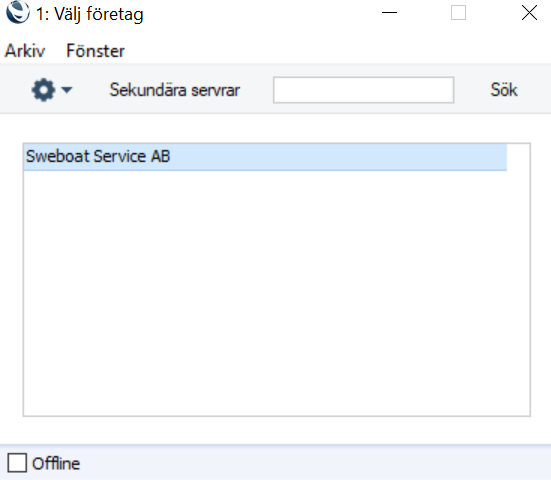Enable the Offline checkbox

tap(17, 462)
